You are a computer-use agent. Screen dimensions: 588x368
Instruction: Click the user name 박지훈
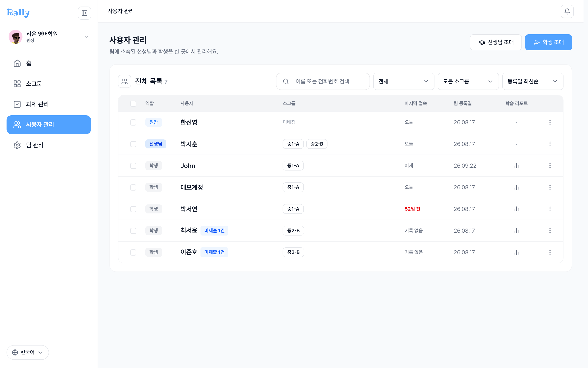pos(189,144)
